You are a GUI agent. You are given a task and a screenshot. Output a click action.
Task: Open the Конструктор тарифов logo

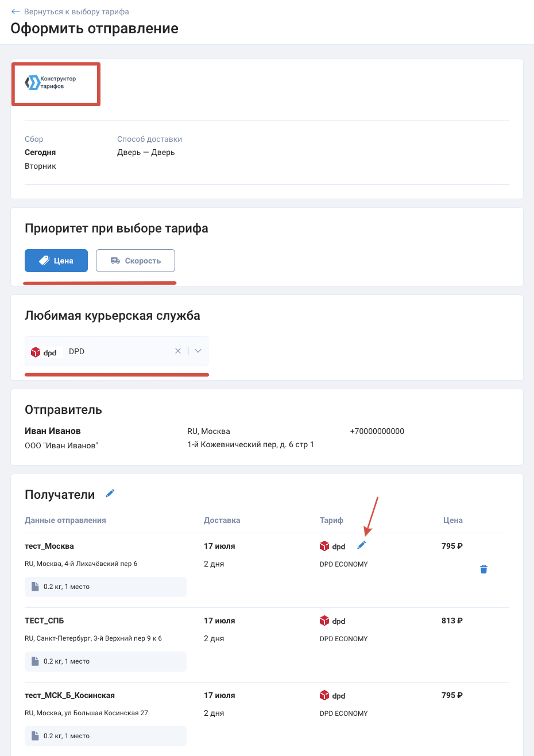[51, 83]
